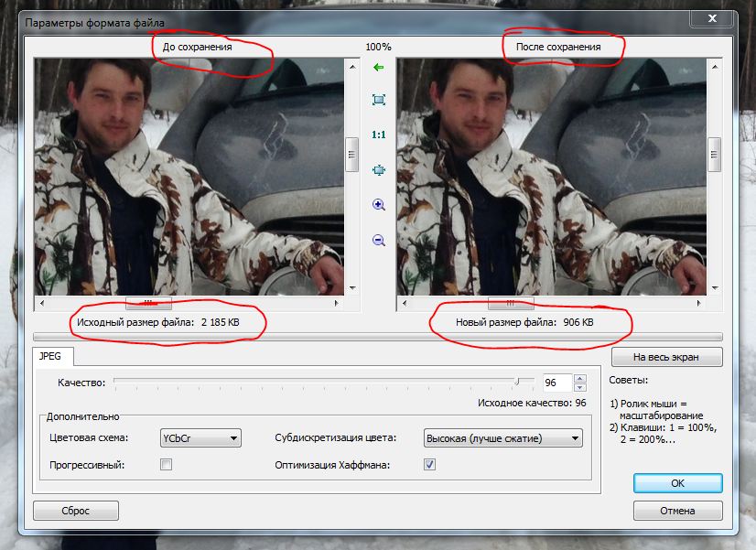Uncheck the Оптимизация Хаффмана checkbox

click(429, 465)
